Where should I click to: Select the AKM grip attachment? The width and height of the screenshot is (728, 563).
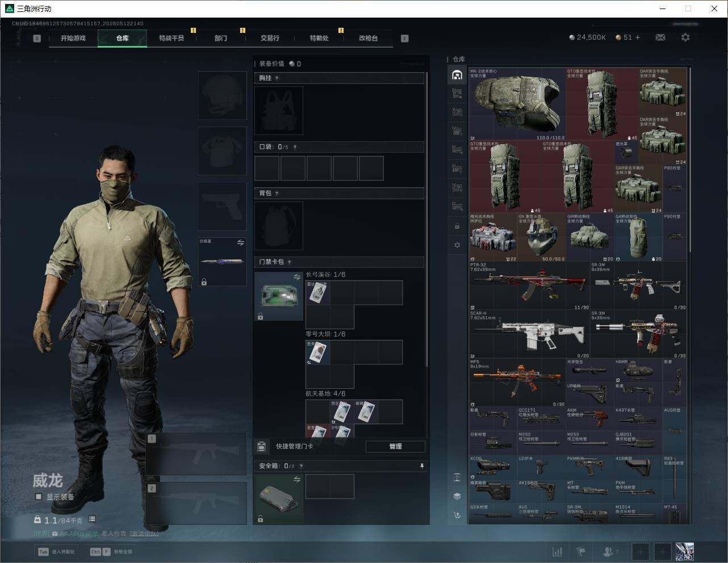tap(590, 419)
